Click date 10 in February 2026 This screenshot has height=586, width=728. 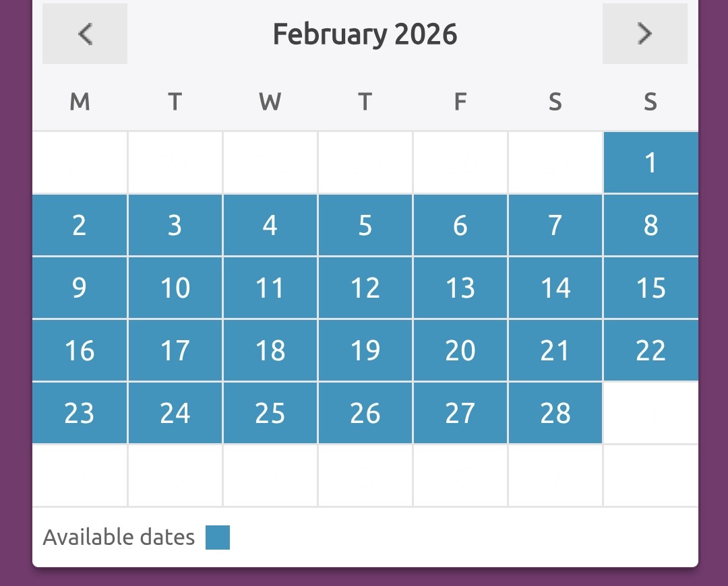click(175, 288)
